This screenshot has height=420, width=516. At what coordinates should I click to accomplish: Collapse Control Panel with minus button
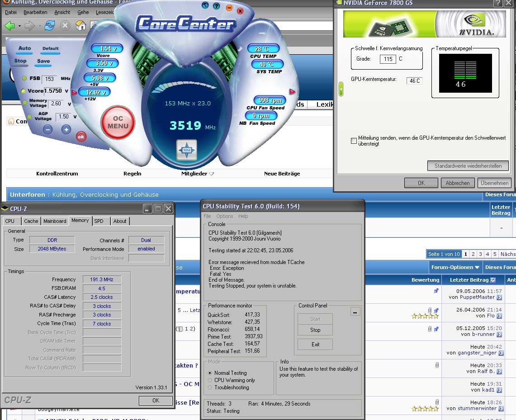coord(355,311)
